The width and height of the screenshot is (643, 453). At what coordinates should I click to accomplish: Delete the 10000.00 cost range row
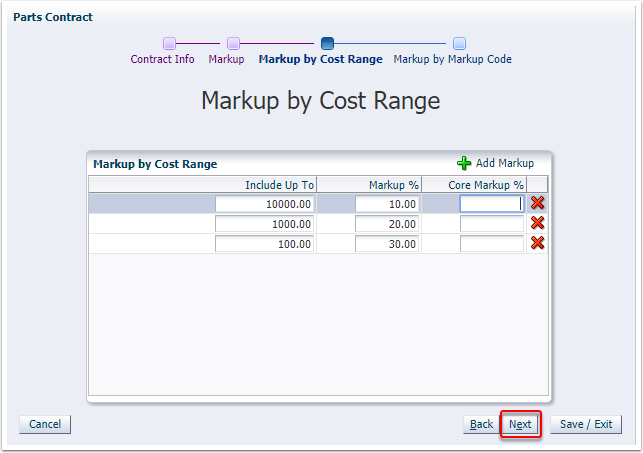537,203
